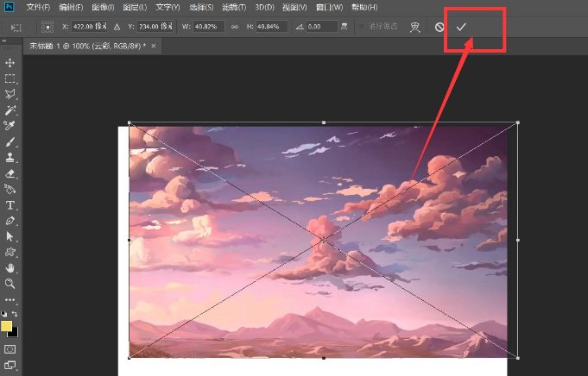Open the 选择(S) menu
The image size is (588, 376).
click(201, 7)
